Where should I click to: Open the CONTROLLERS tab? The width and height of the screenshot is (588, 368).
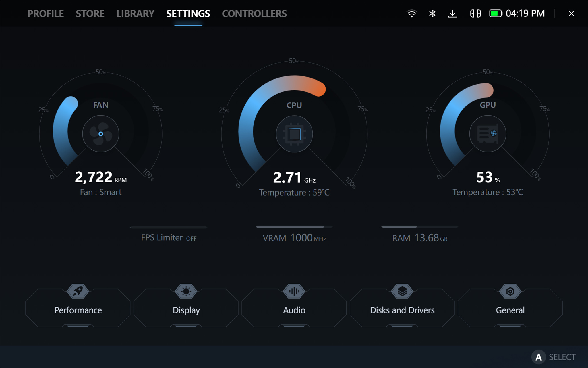coord(254,14)
